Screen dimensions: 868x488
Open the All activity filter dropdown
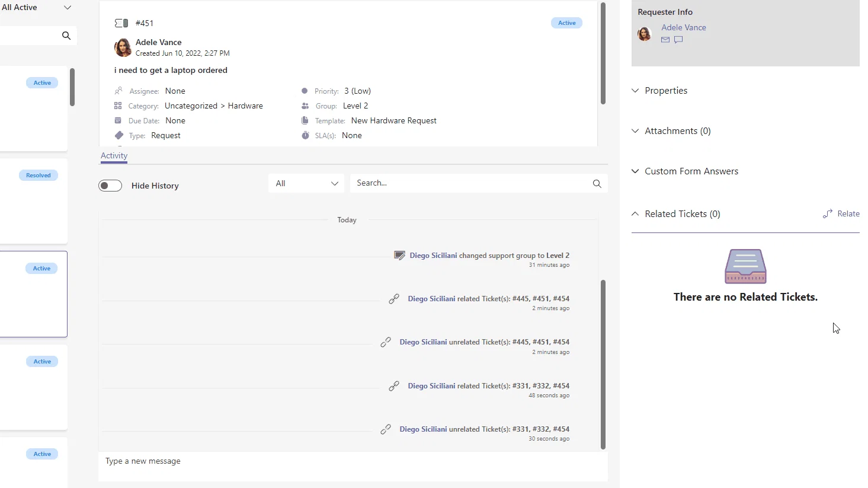point(306,183)
